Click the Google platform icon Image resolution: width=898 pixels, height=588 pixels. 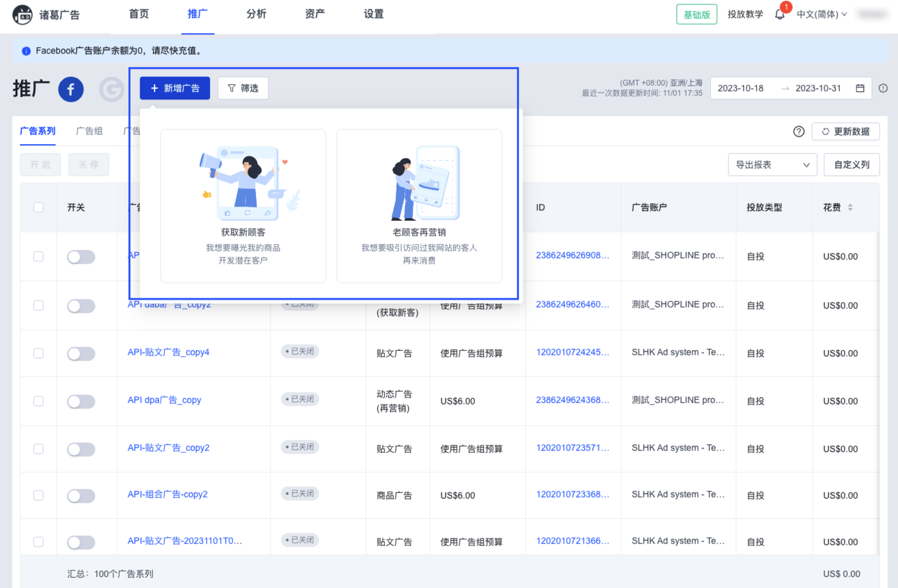pyautogui.click(x=112, y=89)
